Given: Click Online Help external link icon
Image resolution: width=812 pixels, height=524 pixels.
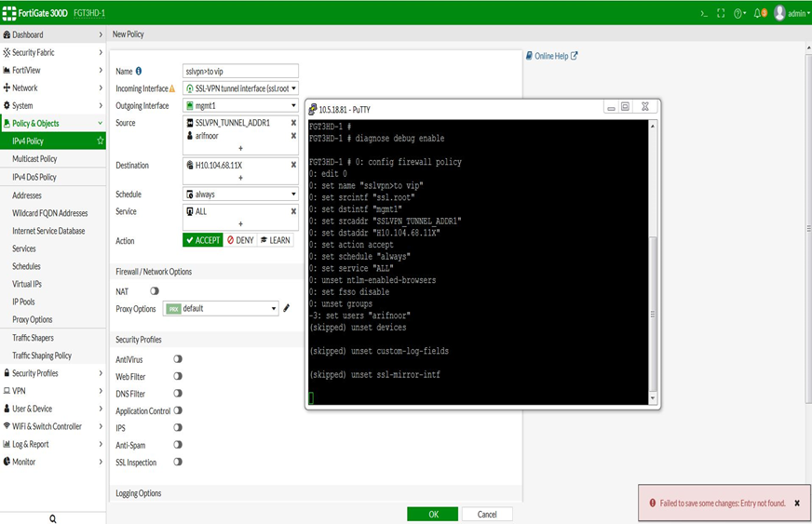Looking at the screenshot, I should click(x=574, y=56).
